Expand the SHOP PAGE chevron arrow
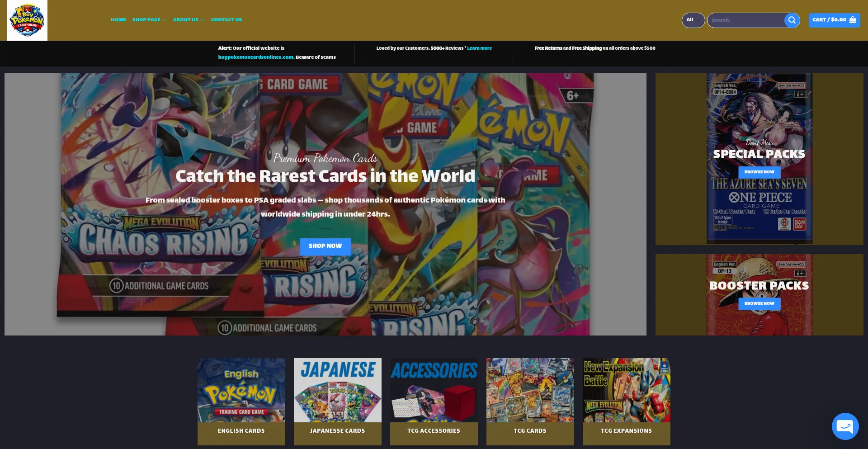Image resolution: width=868 pixels, height=449 pixels. click(x=165, y=20)
